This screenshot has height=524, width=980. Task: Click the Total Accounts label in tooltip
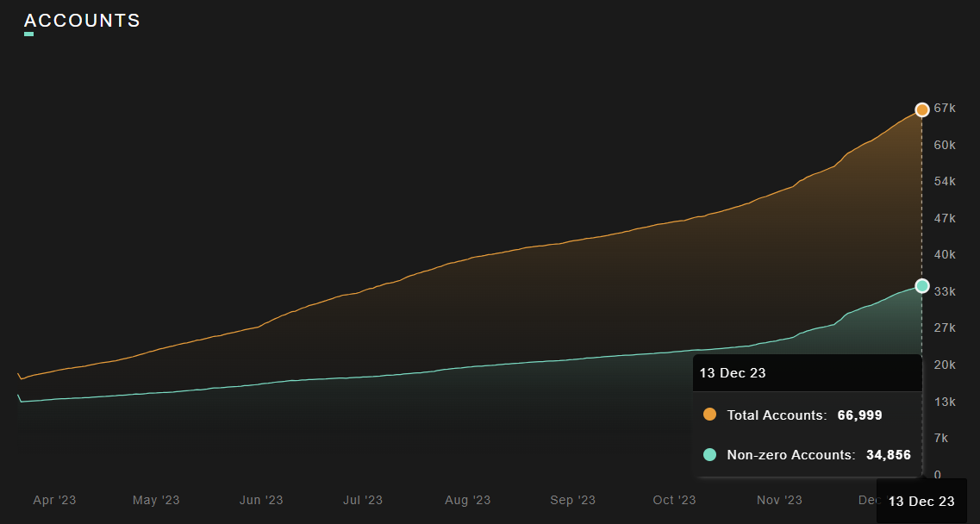click(x=777, y=415)
